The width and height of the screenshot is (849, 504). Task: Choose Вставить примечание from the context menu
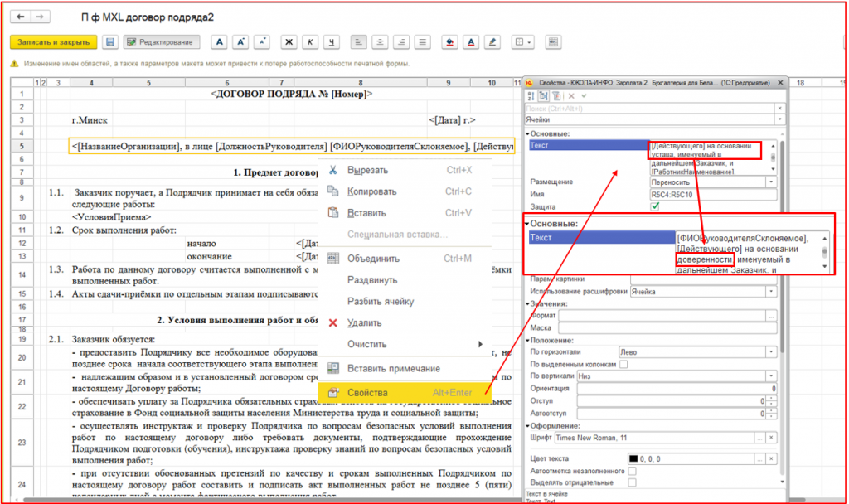tap(405, 369)
